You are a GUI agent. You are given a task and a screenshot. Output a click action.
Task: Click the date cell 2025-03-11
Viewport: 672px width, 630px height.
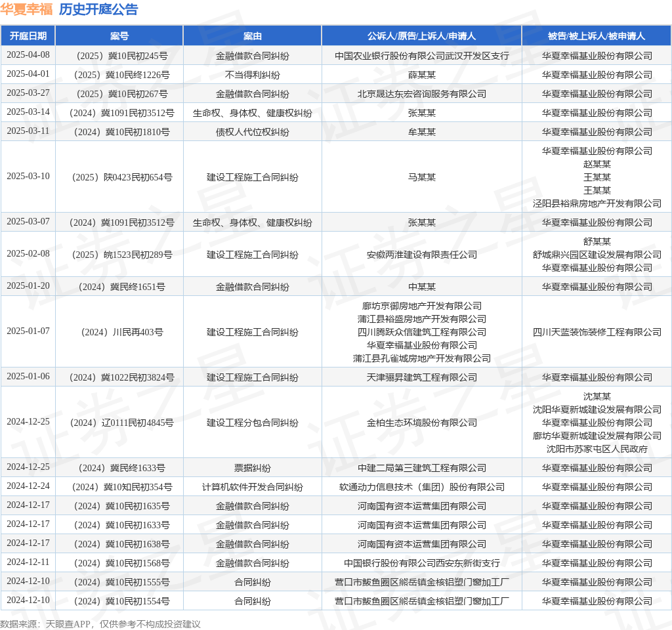(28, 131)
